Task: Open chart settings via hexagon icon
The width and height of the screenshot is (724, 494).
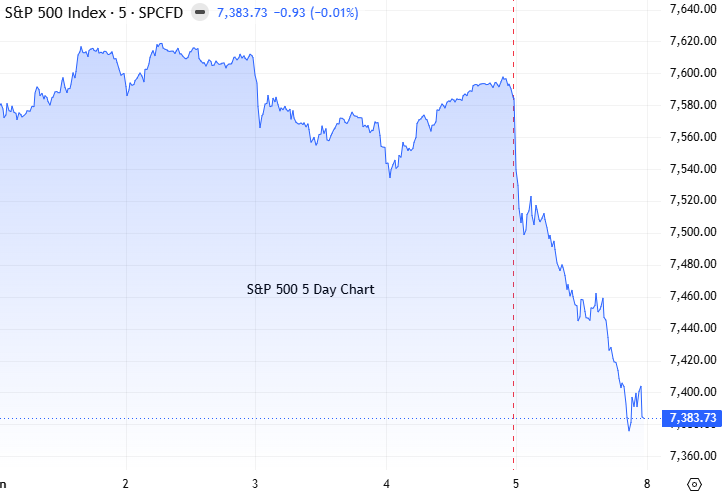Action: (x=694, y=484)
